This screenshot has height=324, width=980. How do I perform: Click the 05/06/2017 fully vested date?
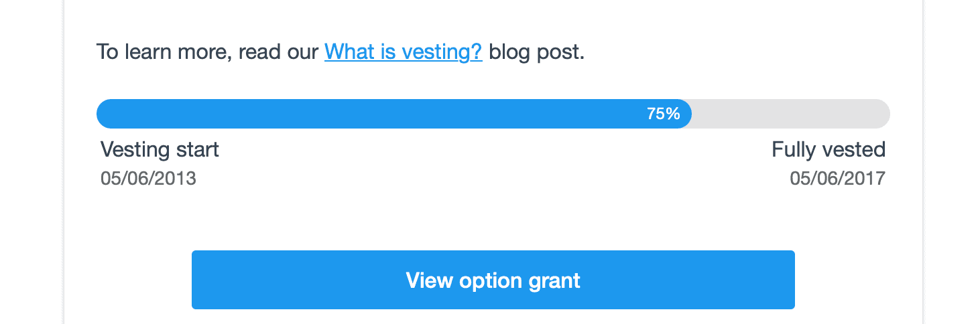tap(837, 179)
